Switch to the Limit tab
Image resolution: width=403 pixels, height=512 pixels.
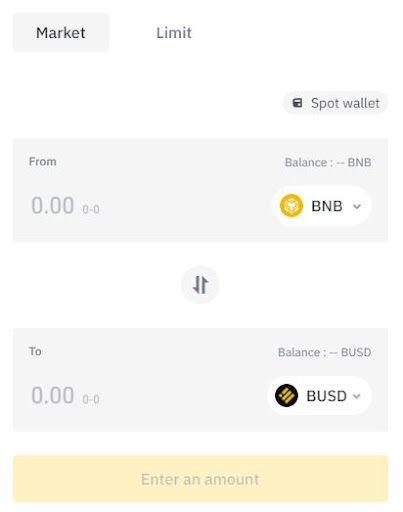(x=174, y=33)
